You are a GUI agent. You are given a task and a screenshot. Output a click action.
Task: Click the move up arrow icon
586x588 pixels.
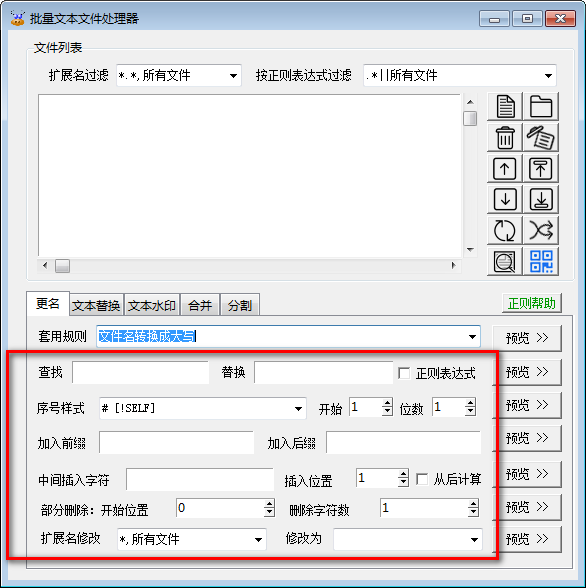(x=505, y=169)
